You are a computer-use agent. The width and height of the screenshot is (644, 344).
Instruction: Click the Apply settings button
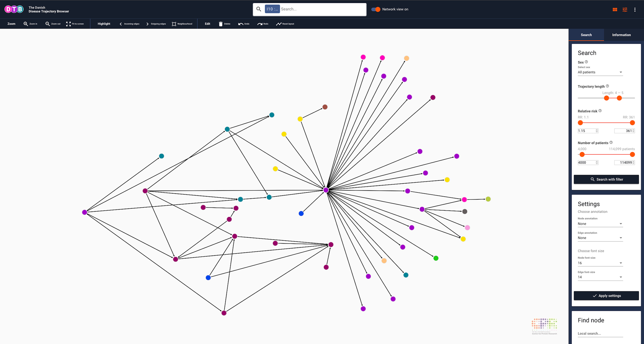pos(606,296)
